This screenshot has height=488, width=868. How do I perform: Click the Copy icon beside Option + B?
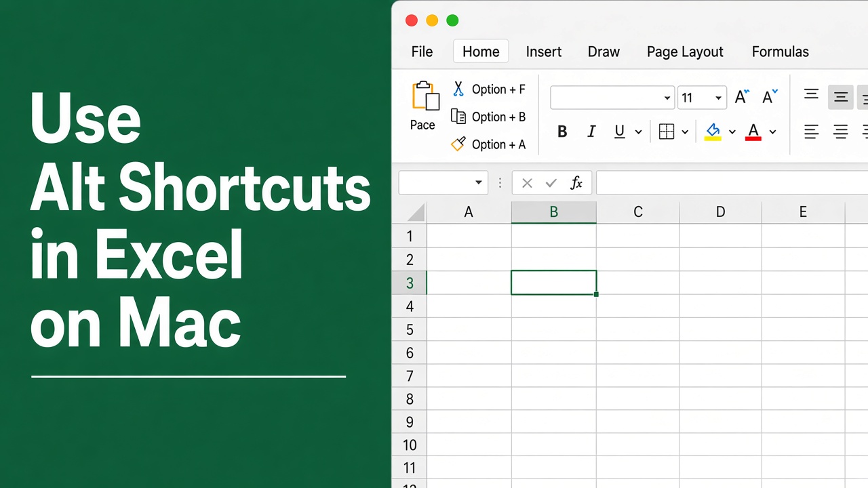click(x=458, y=117)
